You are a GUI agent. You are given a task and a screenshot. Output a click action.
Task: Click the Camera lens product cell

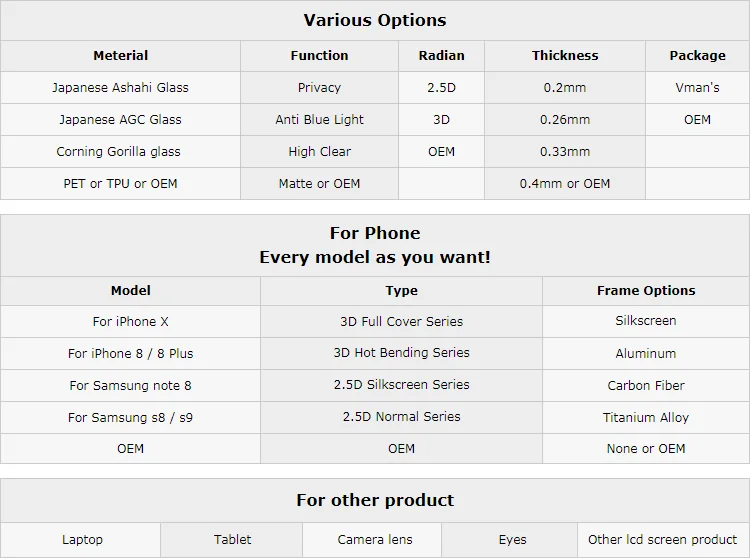(x=375, y=540)
